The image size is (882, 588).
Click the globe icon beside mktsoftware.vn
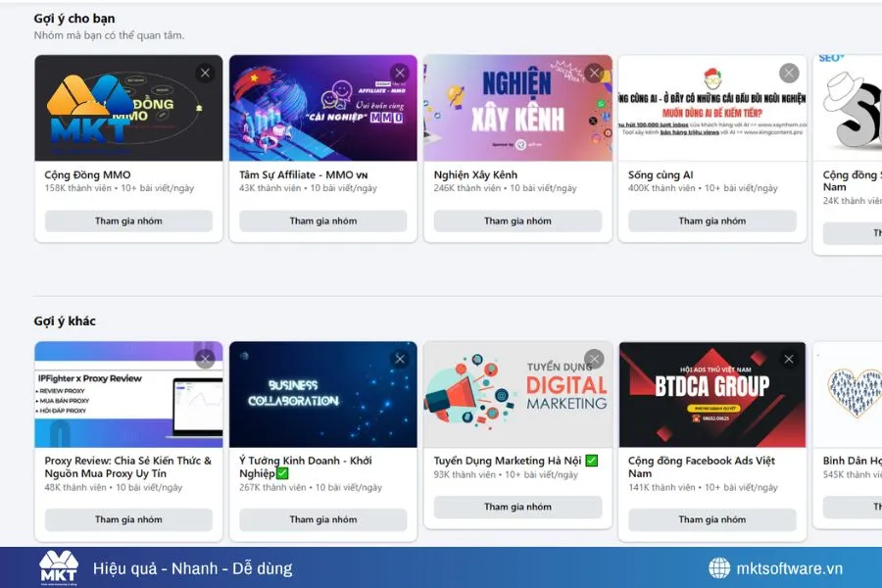click(721, 567)
